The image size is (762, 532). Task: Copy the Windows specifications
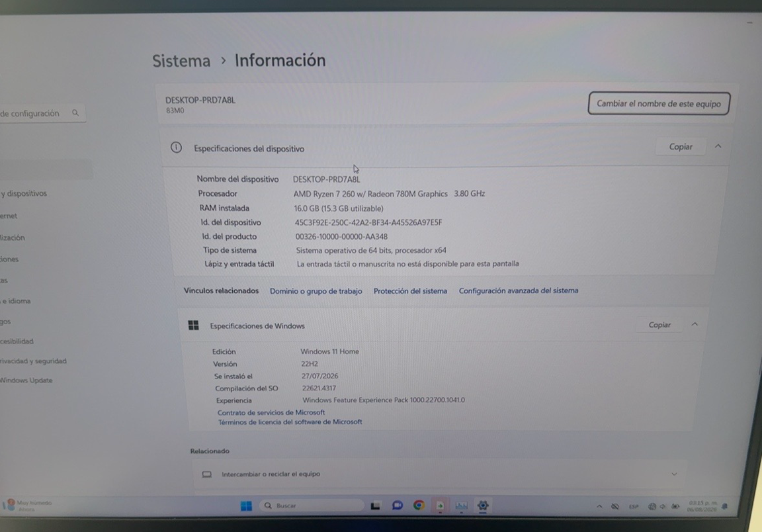659,325
